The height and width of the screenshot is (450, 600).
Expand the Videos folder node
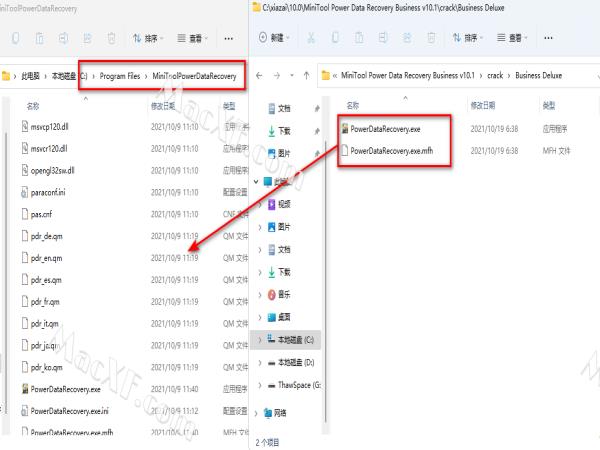(x=260, y=204)
